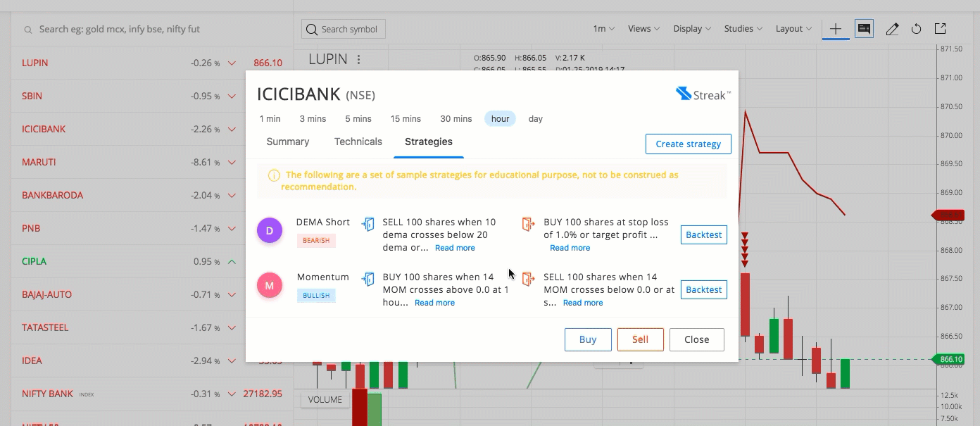Expand the BANKBARODA row chevron
Image resolution: width=980 pixels, height=426 pixels.
click(x=232, y=196)
